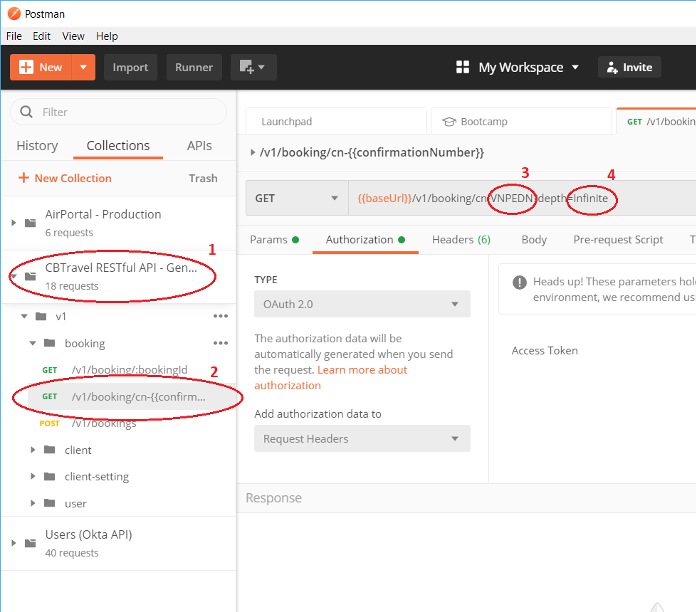Click the new window plus icon button
Image resolution: width=696 pixels, height=612 pixels.
[253, 67]
